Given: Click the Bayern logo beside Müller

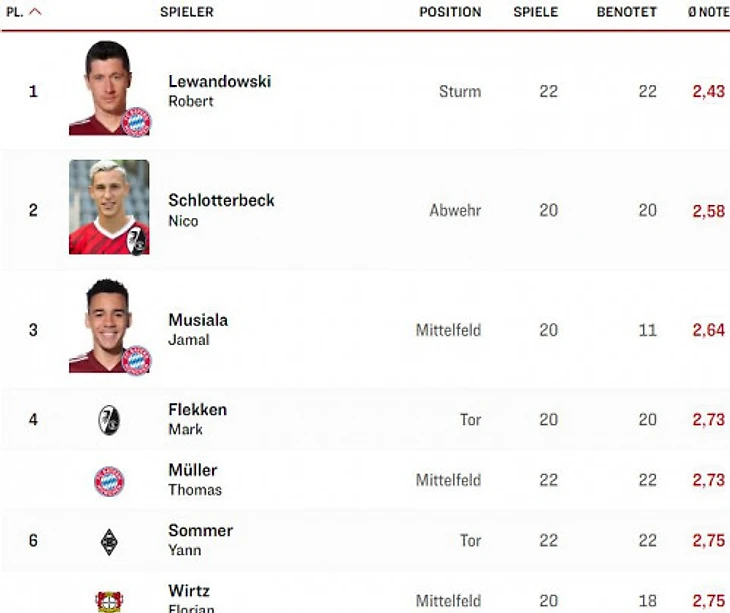Looking at the screenshot, I should point(109,481).
